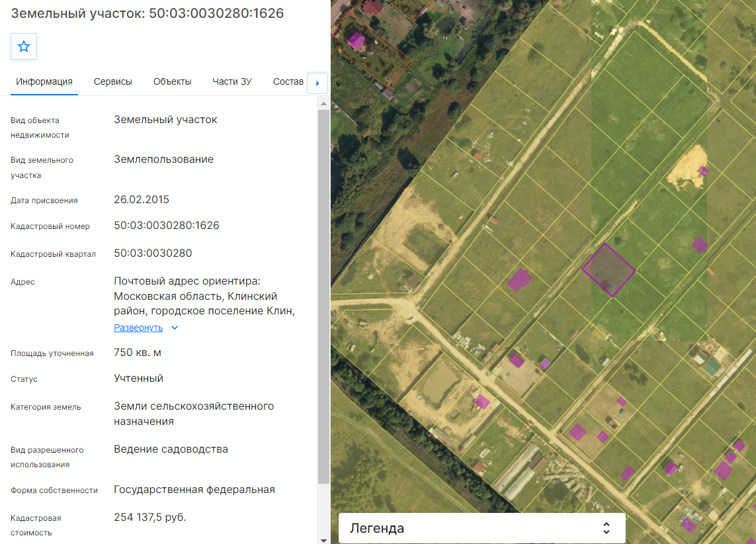Add parcel to favorites with star icon

[x=24, y=46]
